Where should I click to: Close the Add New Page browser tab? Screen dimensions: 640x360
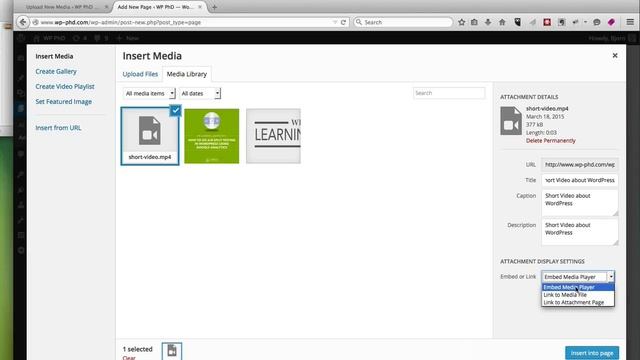coord(200,7)
